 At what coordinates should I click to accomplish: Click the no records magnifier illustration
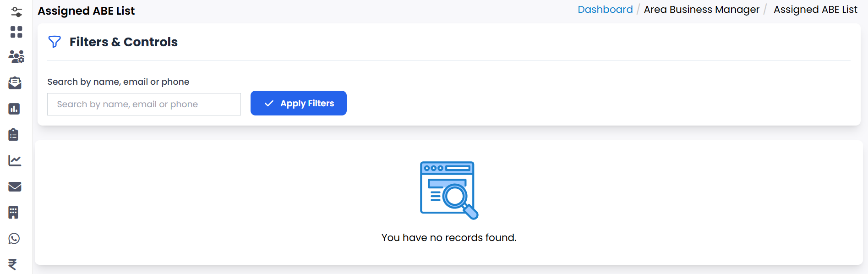pos(449,190)
